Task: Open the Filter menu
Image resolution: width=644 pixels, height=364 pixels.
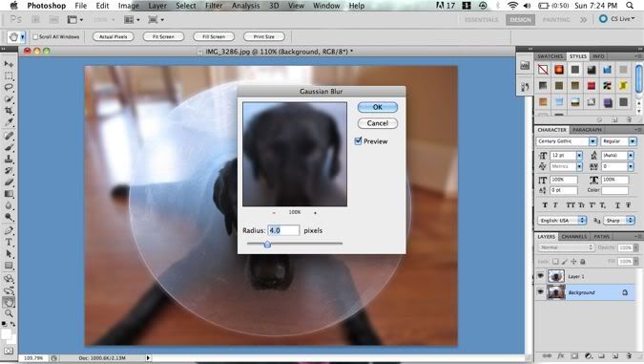Action: pos(214,6)
